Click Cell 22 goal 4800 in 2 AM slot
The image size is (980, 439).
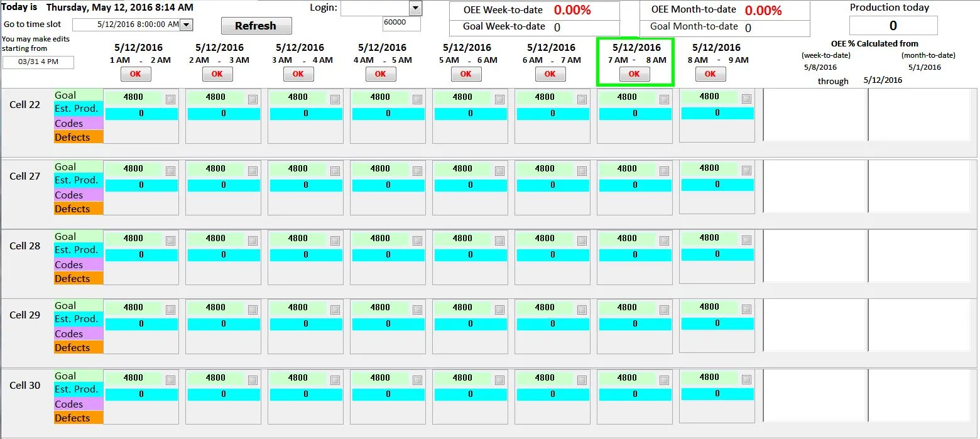pyautogui.click(x=215, y=97)
